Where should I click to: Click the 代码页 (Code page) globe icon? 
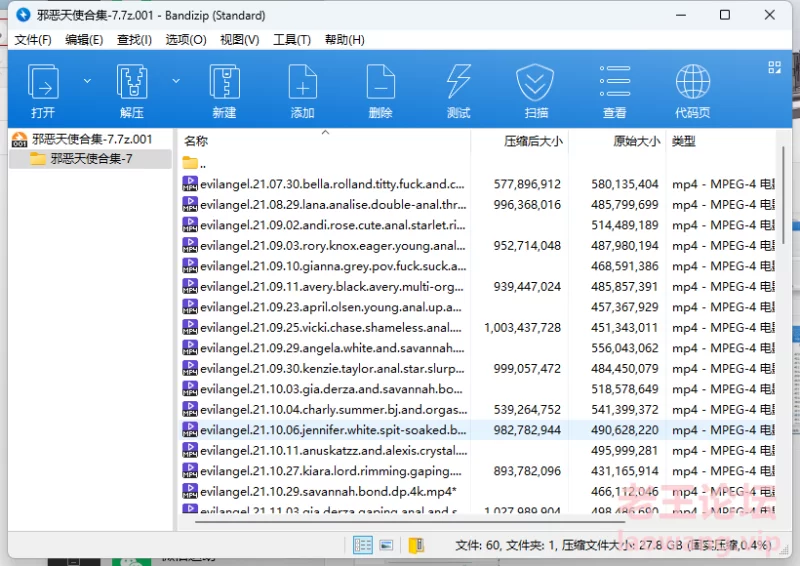pyautogui.click(x=692, y=82)
